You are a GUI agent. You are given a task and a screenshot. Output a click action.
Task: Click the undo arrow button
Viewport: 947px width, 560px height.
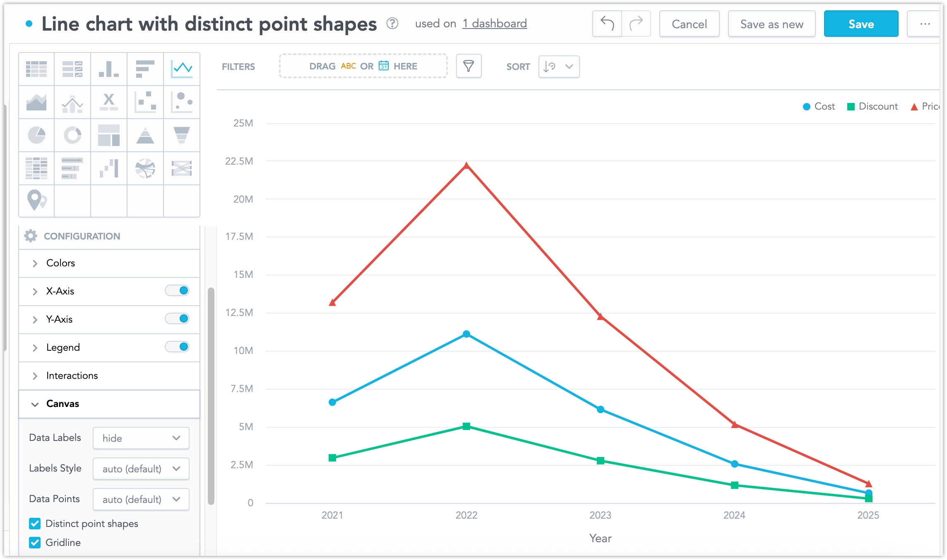pyautogui.click(x=607, y=24)
